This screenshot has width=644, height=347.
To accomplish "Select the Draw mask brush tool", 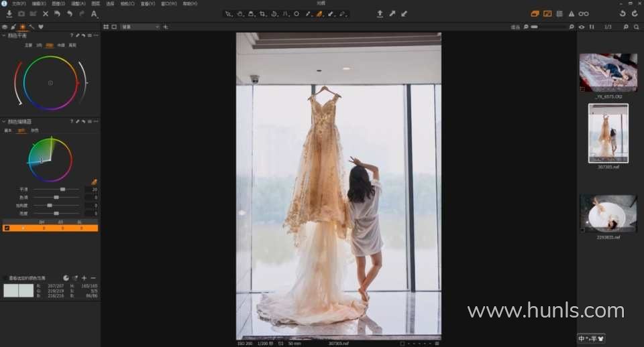I will click(331, 14).
